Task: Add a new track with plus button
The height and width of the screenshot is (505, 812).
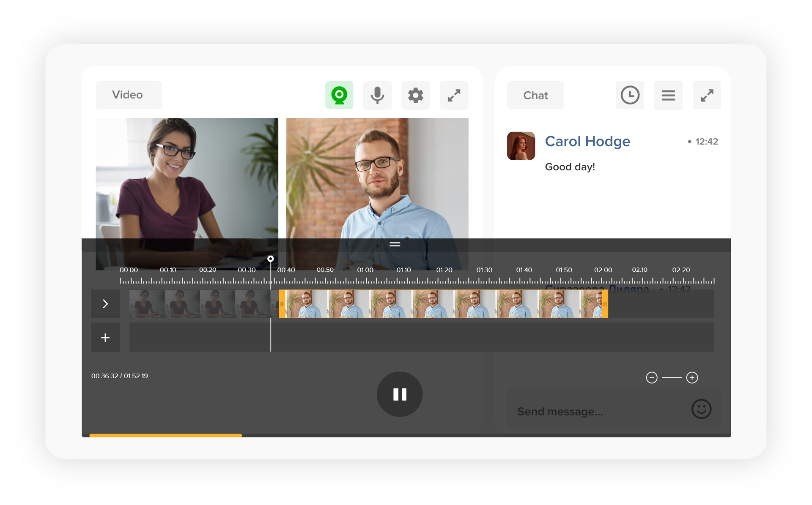Action: point(105,337)
